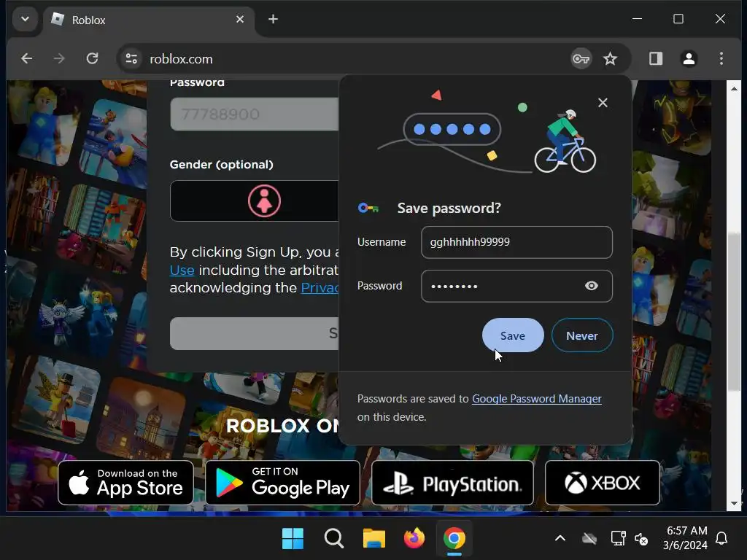Open the PlayStation badge
The width and height of the screenshot is (747, 560).
click(452, 483)
